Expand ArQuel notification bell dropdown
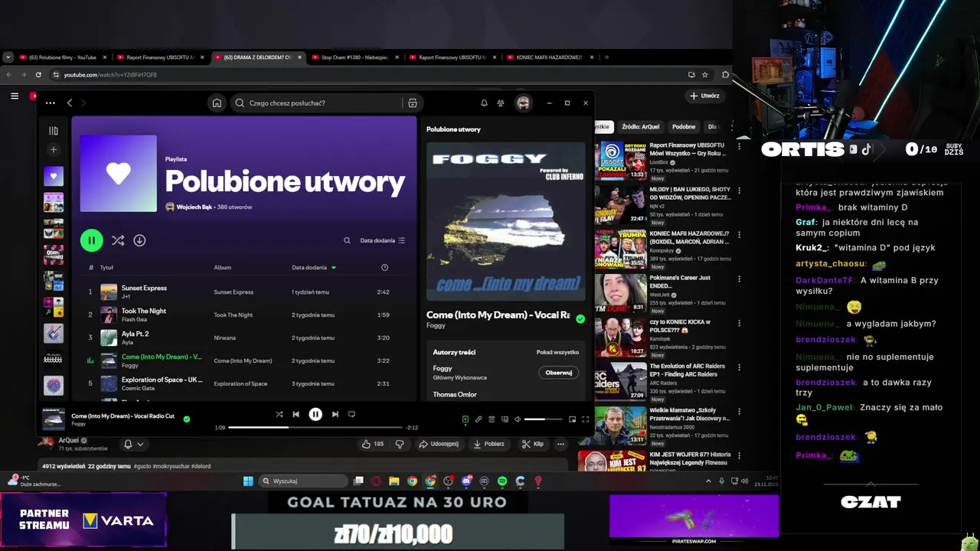The width and height of the screenshot is (980, 551). click(134, 444)
